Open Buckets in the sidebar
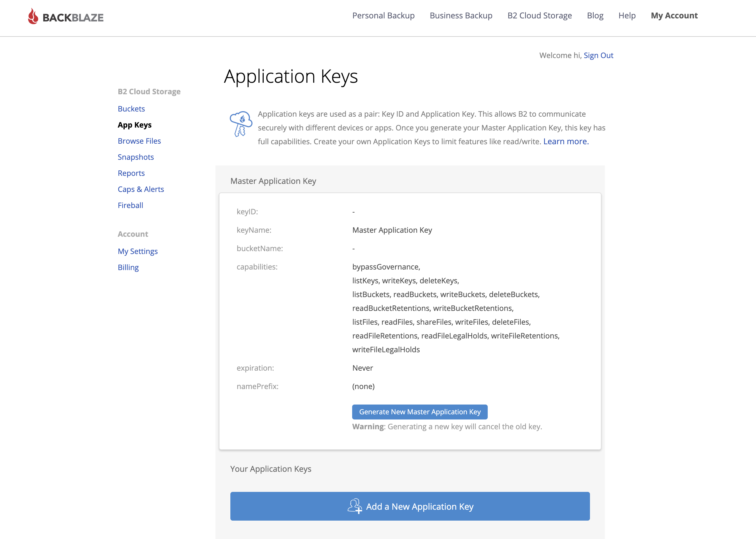Viewport: 756px width, 539px height. click(131, 109)
